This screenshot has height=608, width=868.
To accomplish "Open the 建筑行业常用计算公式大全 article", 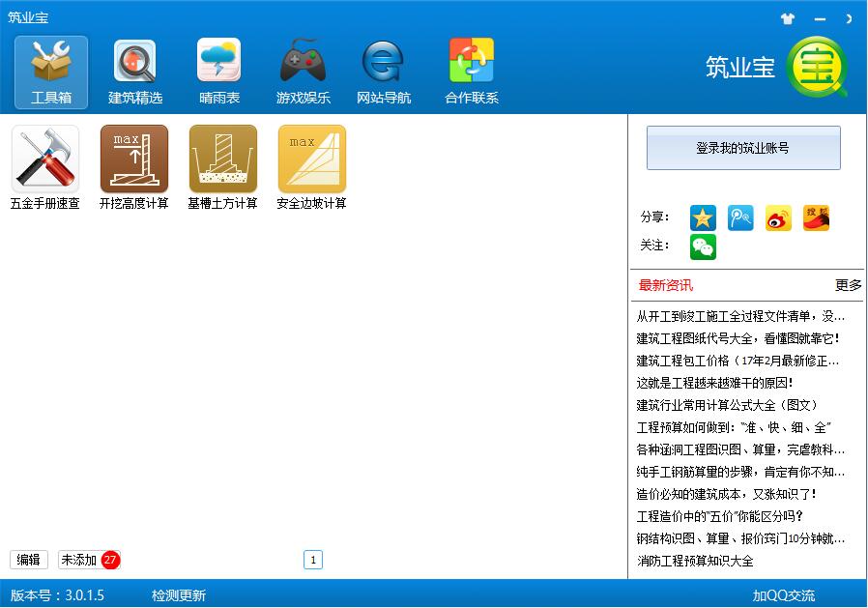I will coord(727,405).
